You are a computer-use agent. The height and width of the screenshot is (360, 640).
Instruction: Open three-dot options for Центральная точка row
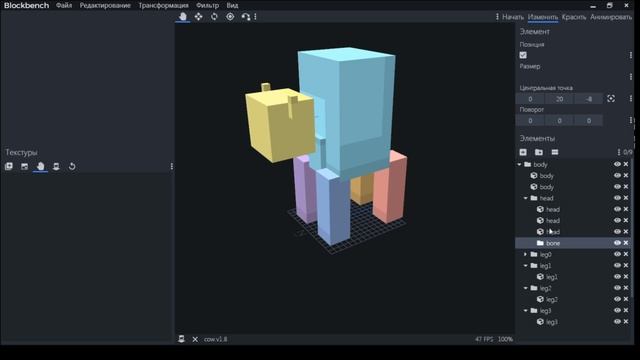631,98
